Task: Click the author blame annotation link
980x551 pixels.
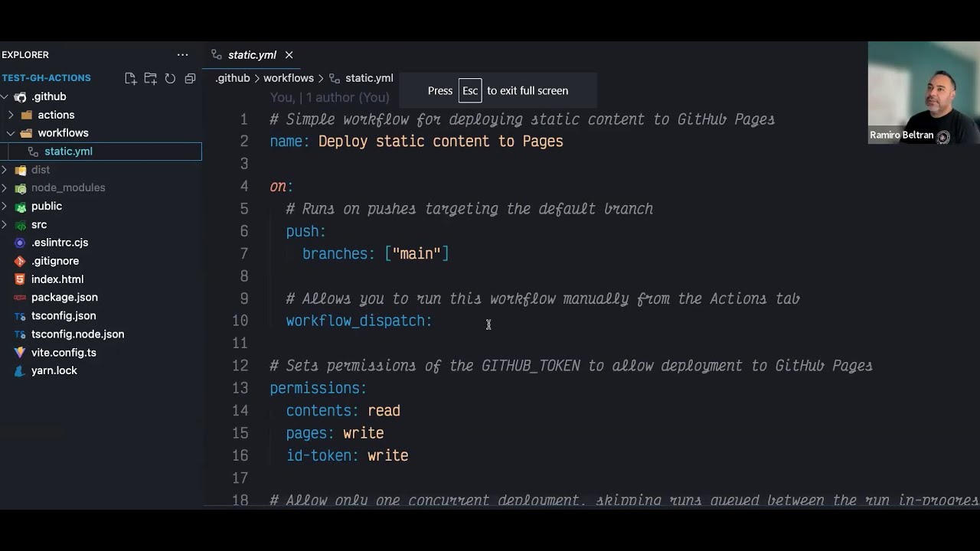Action: [x=329, y=98]
